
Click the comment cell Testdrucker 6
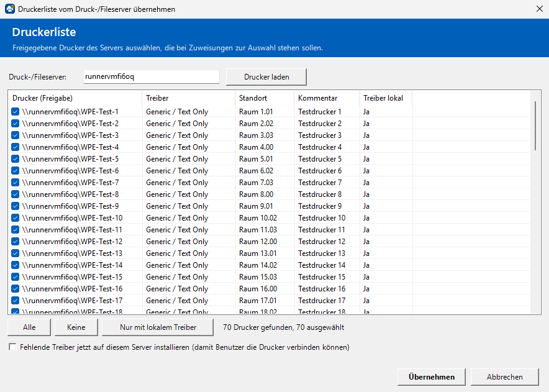click(x=320, y=171)
